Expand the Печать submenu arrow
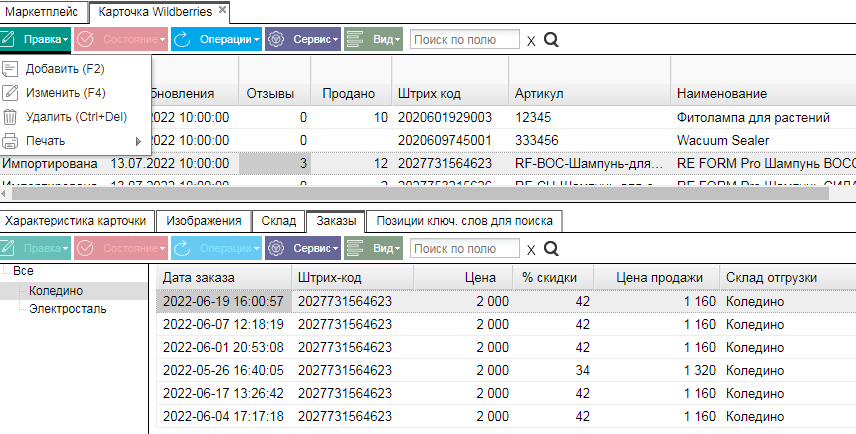856x434 pixels. [138, 141]
